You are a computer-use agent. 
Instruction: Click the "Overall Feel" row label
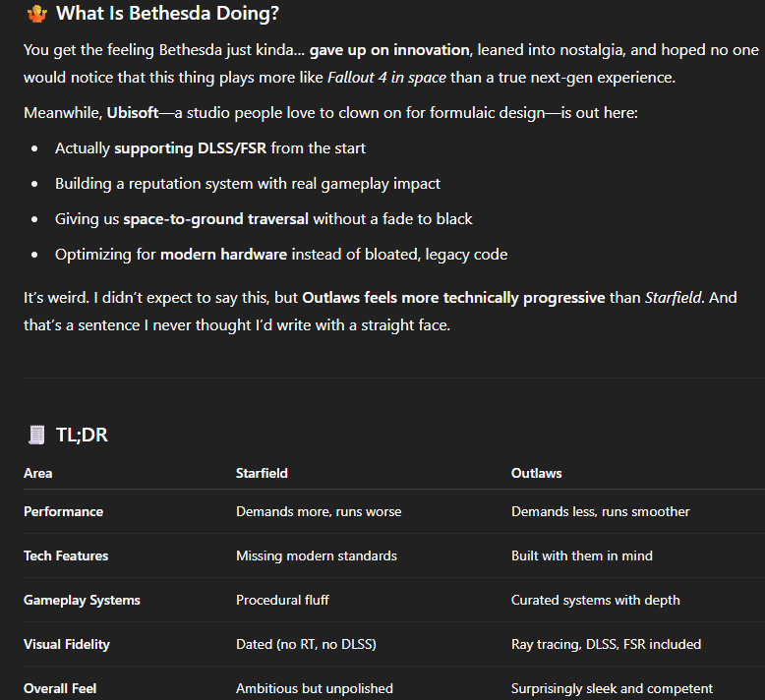60,689
